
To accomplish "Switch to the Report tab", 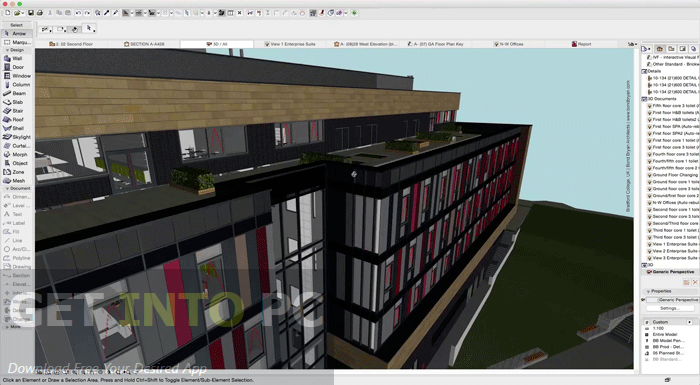I will (x=581, y=44).
